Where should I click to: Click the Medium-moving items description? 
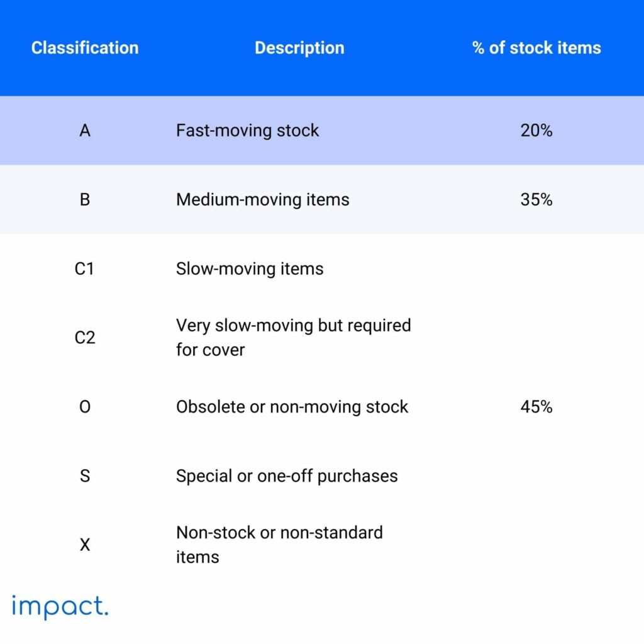click(x=262, y=199)
